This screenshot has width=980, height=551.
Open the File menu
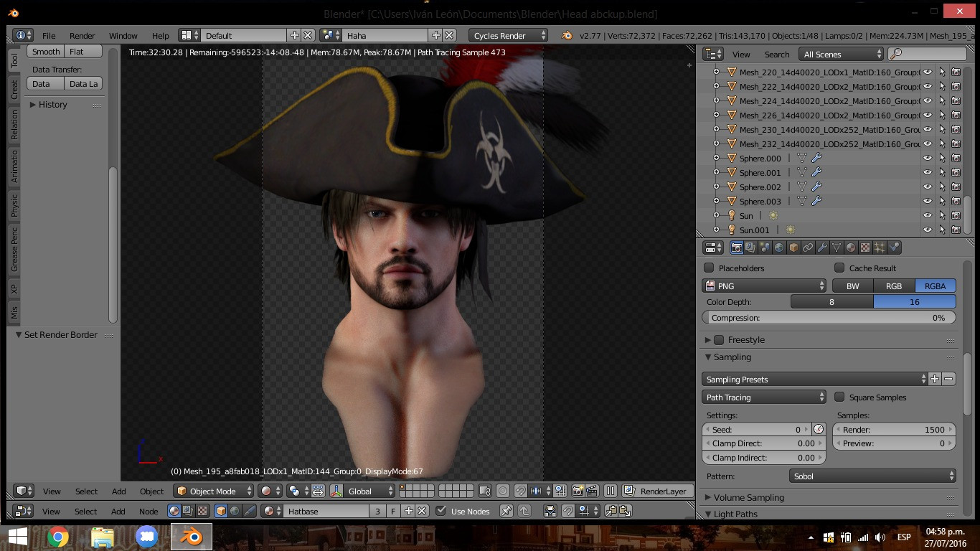49,35
